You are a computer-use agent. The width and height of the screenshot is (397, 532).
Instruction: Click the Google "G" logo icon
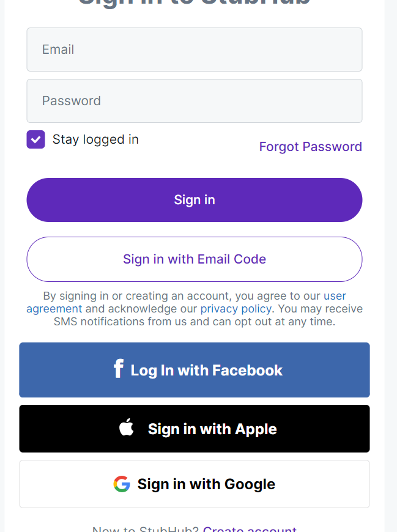[x=122, y=484]
